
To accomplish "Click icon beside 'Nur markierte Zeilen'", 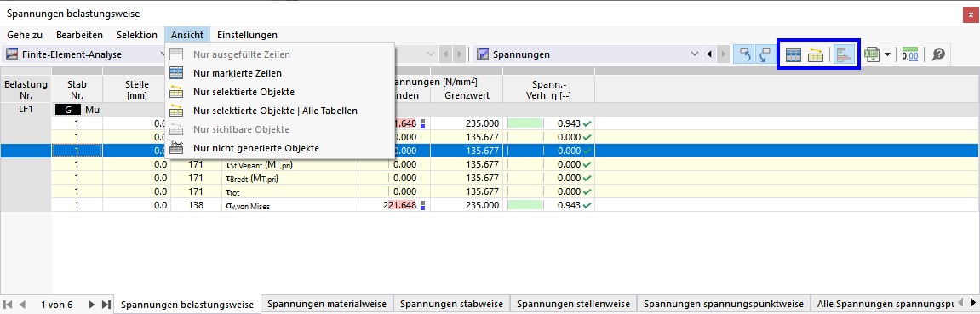I will [x=177, y=73].
